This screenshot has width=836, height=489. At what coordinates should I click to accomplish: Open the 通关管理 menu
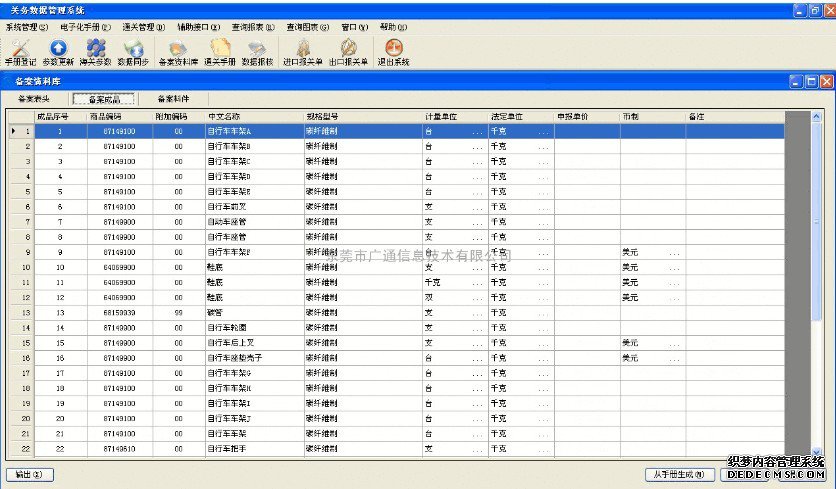coord(143,27)
